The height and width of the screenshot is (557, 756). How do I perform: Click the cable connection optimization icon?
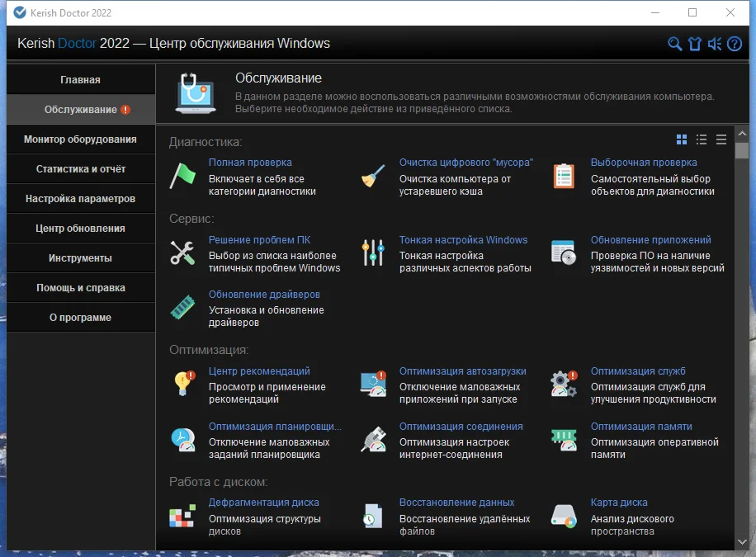[374, 439]
